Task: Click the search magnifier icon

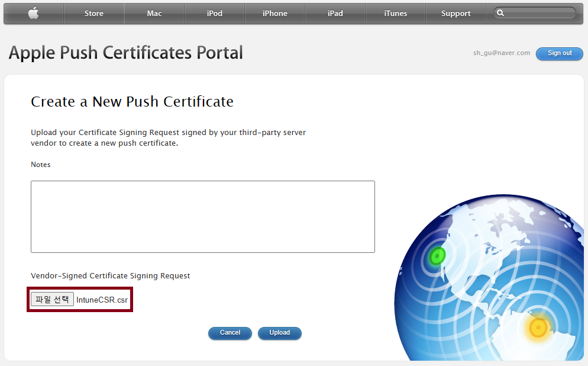Action: pos(500,13)
